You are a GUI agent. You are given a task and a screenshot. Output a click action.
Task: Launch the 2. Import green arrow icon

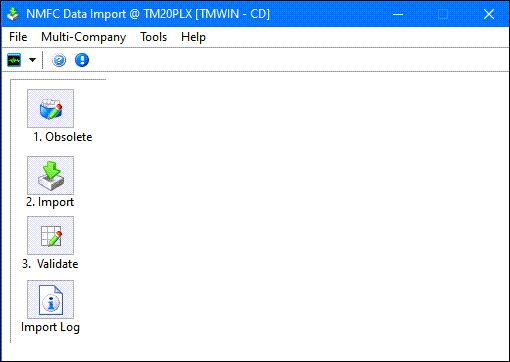click(x=50, y=175)
